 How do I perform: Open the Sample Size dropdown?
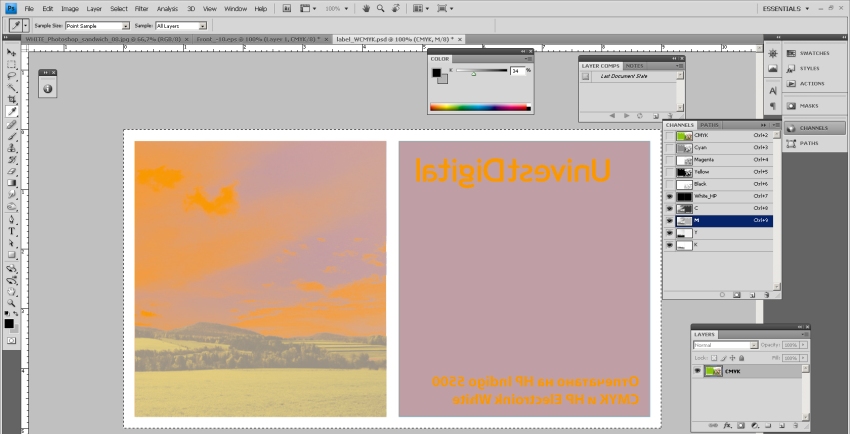tap(126, 25)
